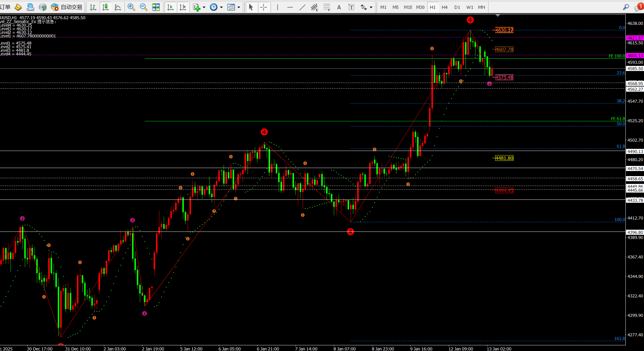
Task: Toggle candlestick chart mode
Action: [105, 7]
